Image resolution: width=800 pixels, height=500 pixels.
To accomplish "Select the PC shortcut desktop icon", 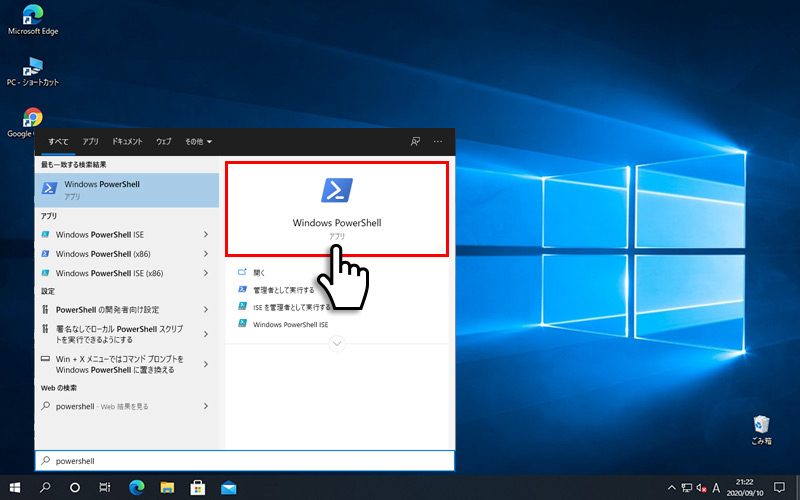I will point(33,71).
